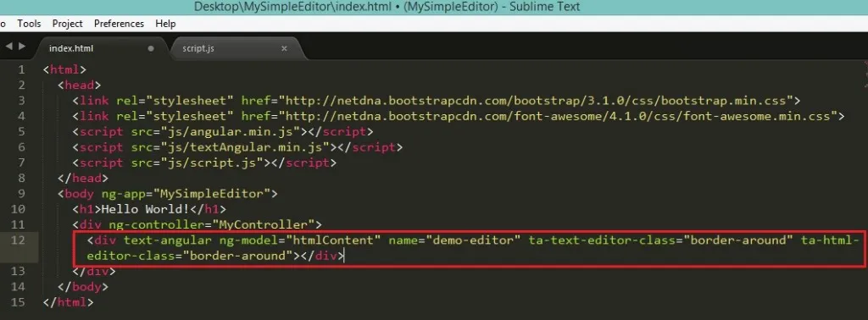Click the closing html tag on line 15

click(x=69, y=302)
